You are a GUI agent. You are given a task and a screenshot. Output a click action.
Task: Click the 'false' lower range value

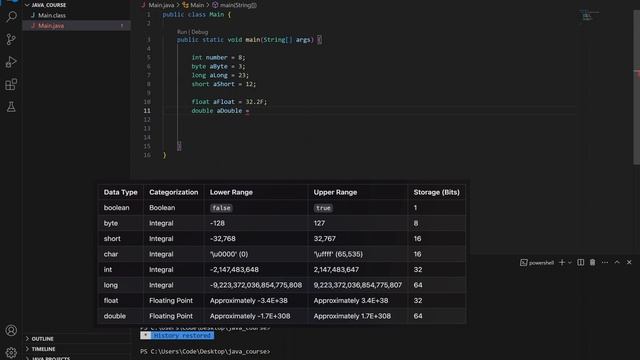point(221,208)
